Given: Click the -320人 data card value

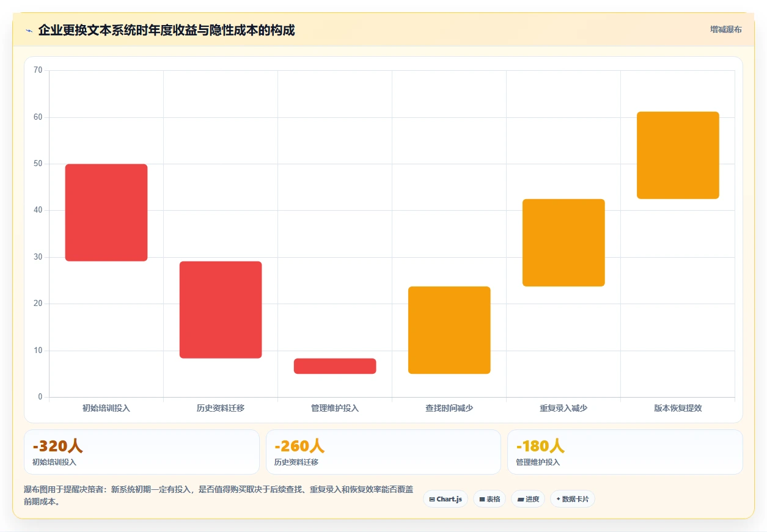Looking at the screenshot, I should (57, 446).
